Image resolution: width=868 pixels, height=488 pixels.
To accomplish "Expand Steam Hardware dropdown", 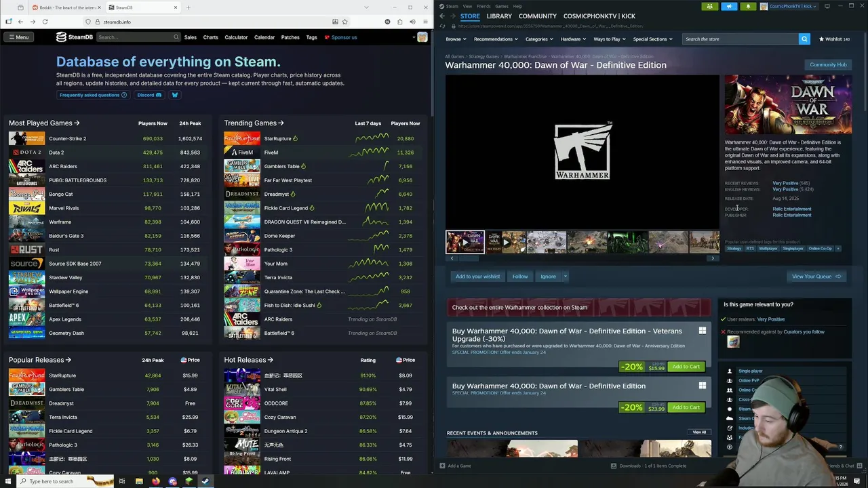I will 573,39.
